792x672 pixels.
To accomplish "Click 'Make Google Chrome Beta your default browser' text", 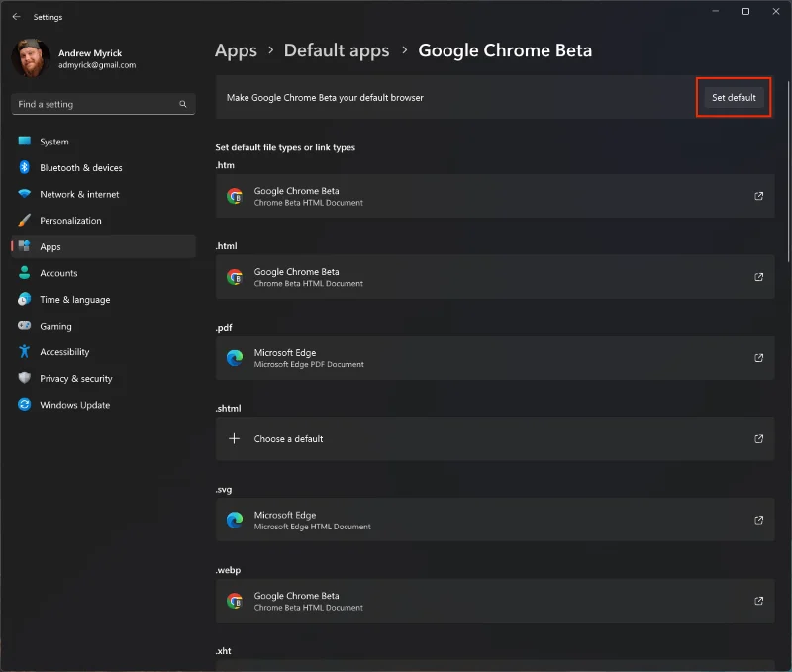I will [325, 97].
